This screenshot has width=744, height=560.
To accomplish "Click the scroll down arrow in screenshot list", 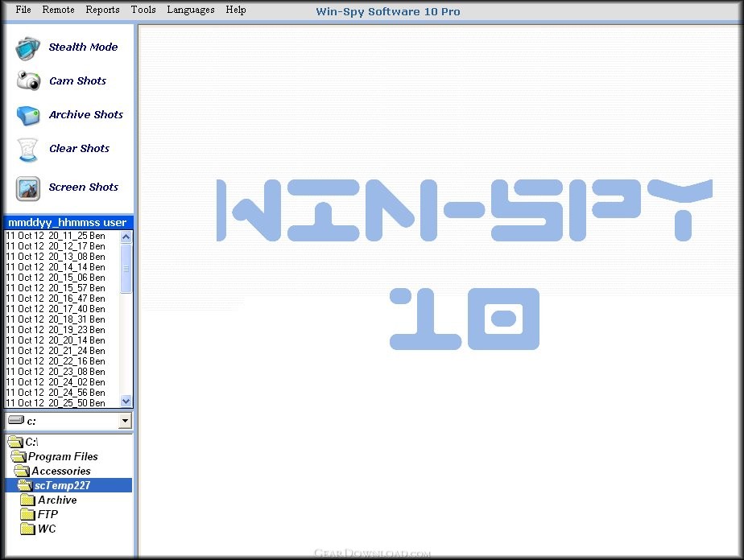I will tap(126, 401).
